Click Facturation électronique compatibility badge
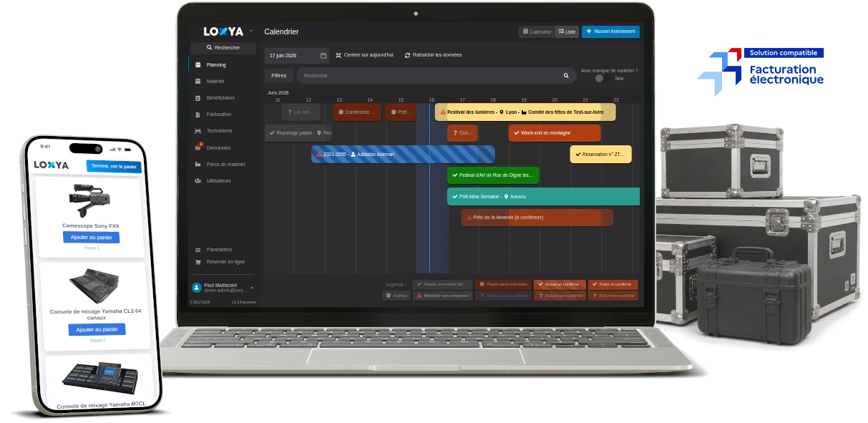The width and height of the screenshot is (868, 423). [761, 71]
